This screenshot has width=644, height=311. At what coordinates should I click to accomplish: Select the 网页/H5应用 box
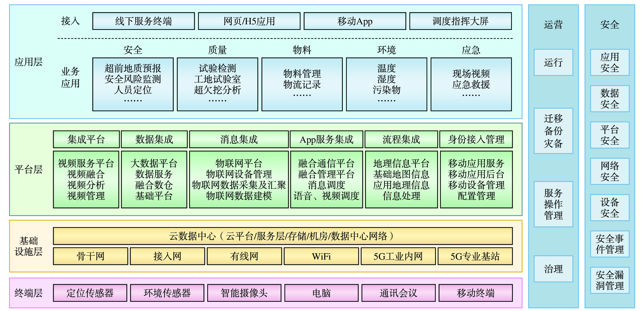coord(249,21)
